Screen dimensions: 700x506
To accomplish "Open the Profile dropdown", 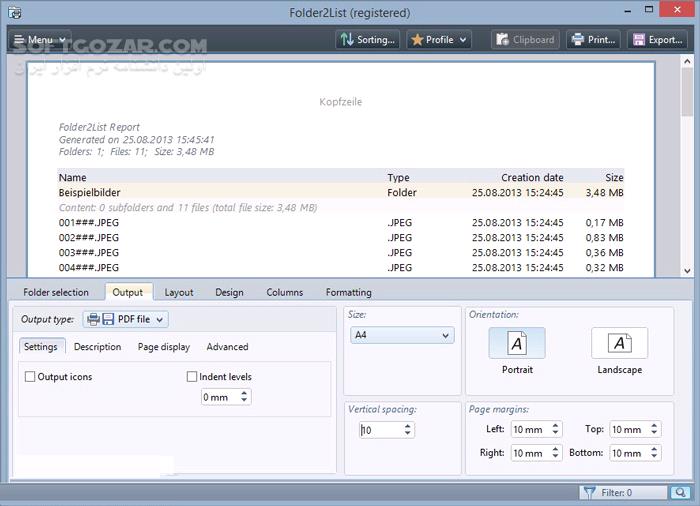I will coord(439,40).
